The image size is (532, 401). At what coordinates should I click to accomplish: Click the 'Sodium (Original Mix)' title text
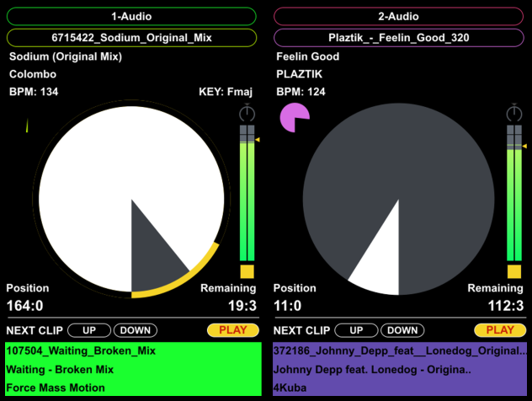[66, 56]
